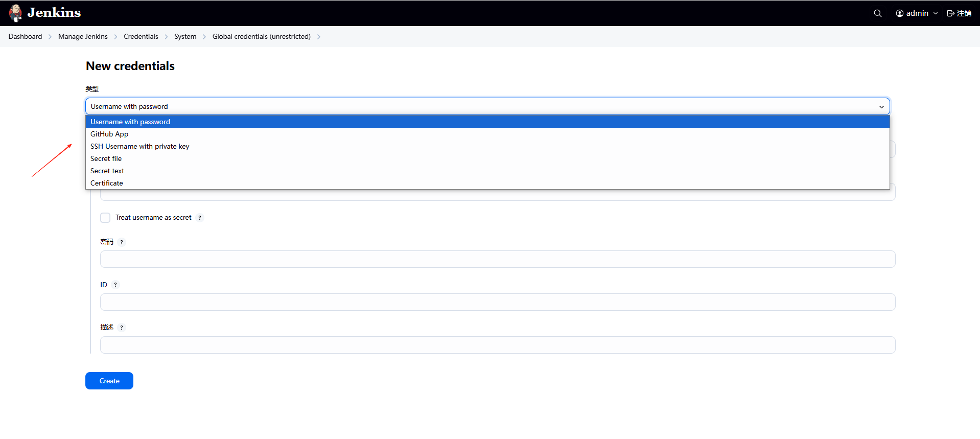Viewport: 980px width, 439px height.
Task: Focus the ID text input field
Action: click(x=497, y=302)
